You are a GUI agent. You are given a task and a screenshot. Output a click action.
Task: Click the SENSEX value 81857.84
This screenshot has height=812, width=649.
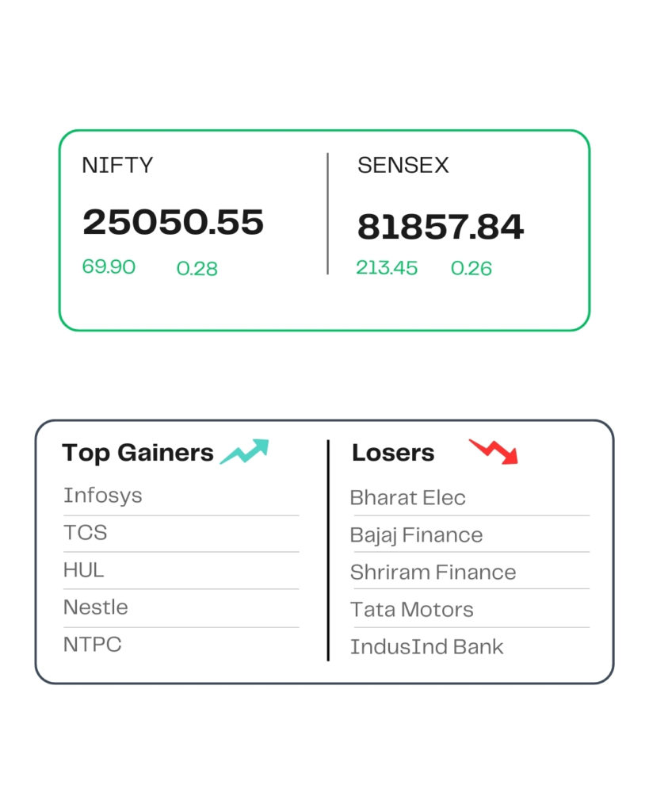pos(441,227)
